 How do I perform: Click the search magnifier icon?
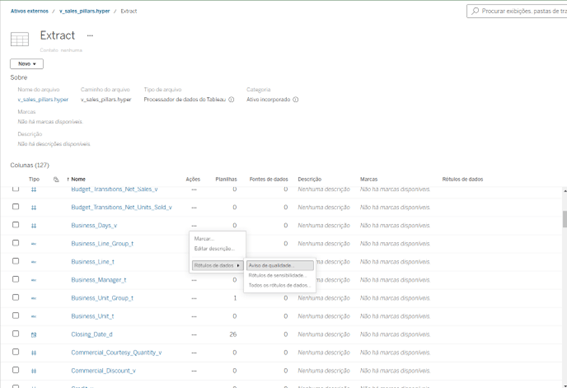click(x=475, y=11)
